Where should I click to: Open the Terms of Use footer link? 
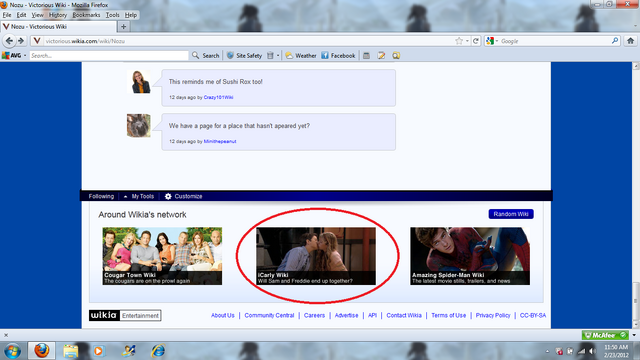coord(449,316)
